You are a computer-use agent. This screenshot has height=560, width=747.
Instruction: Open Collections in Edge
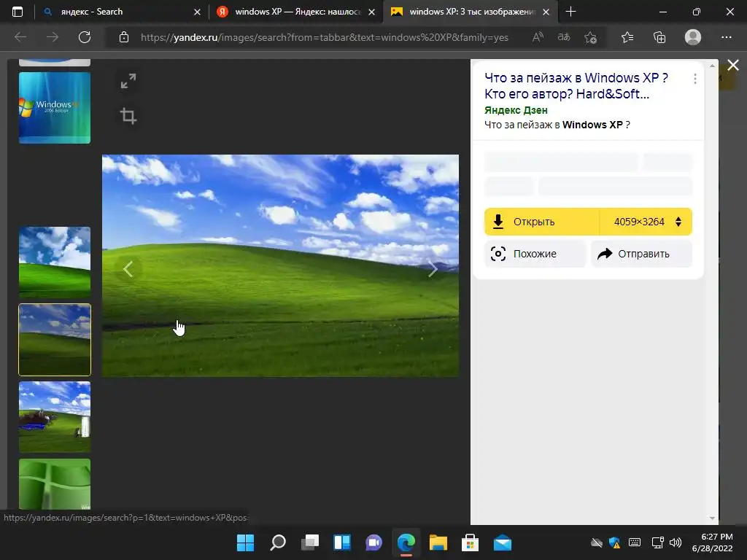[x=659, y=37]
